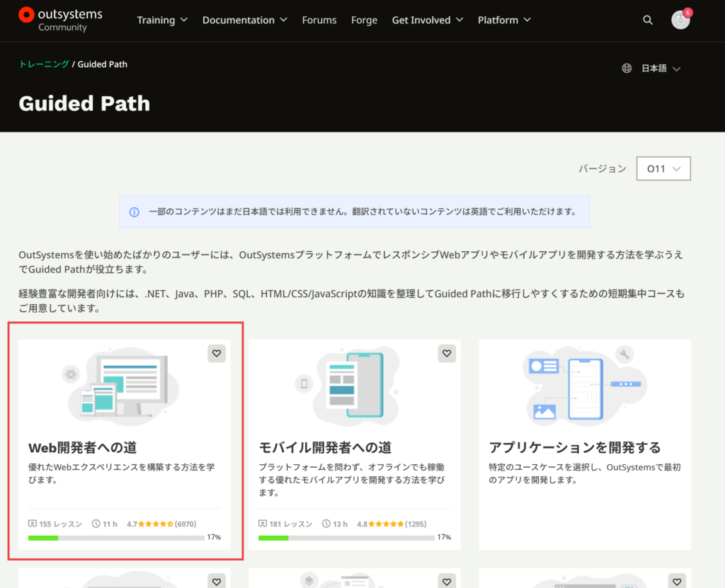The width and height of the screenshot is (725, 588).
Task: Toggle favorite heart on bottom-left partial card
Action: [x=217, y=581]
